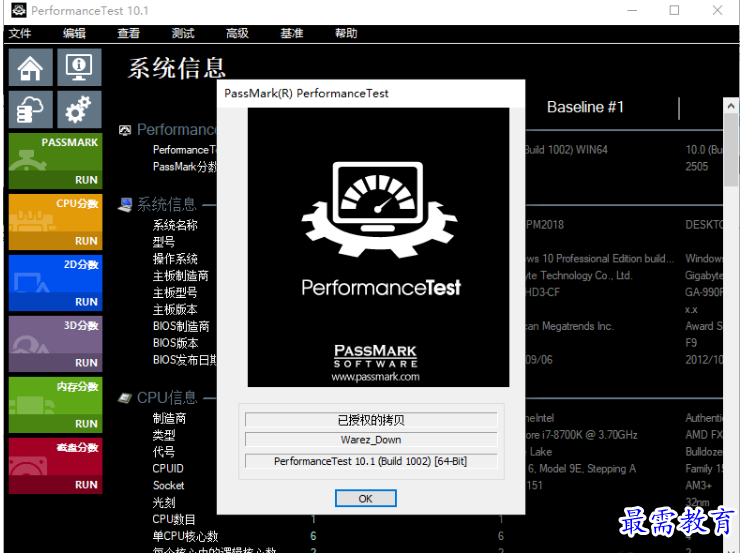Image resolution: width=743 pixels, height=553 pixels.
Task: Open the cloud baseline database icon
Action: 31,109
